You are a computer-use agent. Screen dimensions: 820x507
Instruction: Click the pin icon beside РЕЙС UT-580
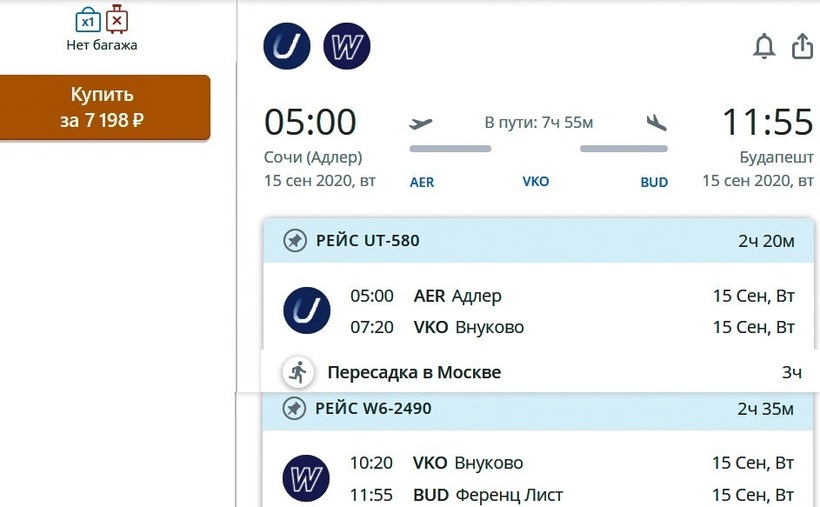pos(294,241)
